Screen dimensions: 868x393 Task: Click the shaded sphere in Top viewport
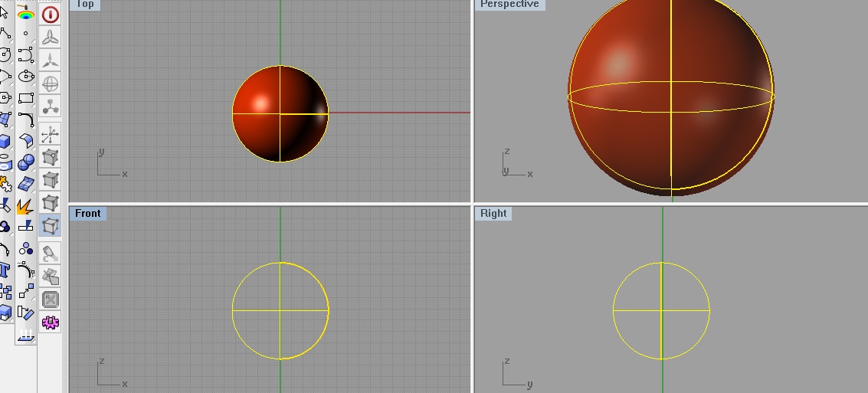(x=280, y=114)
